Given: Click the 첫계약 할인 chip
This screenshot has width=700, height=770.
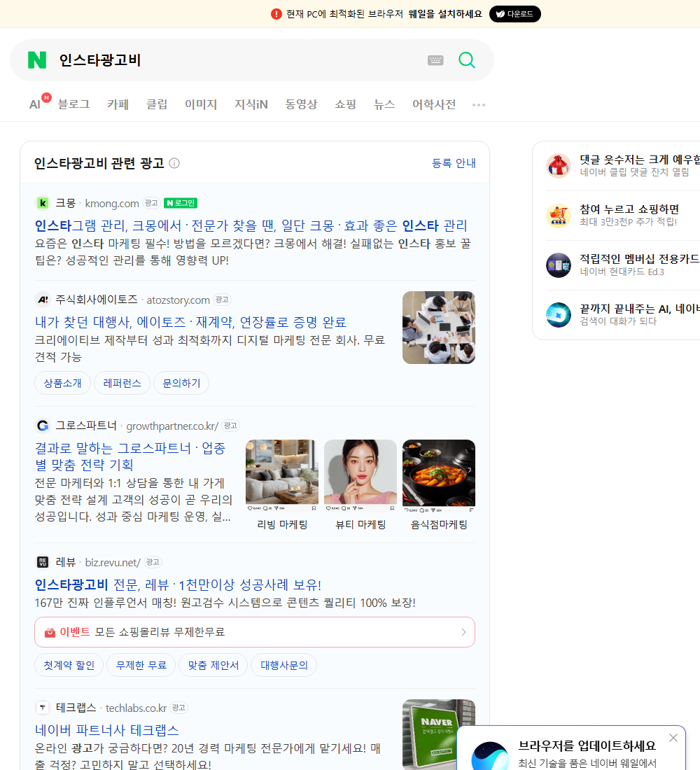Looking at the screenshot, I should pyautogui.click(x=69, y=665).
